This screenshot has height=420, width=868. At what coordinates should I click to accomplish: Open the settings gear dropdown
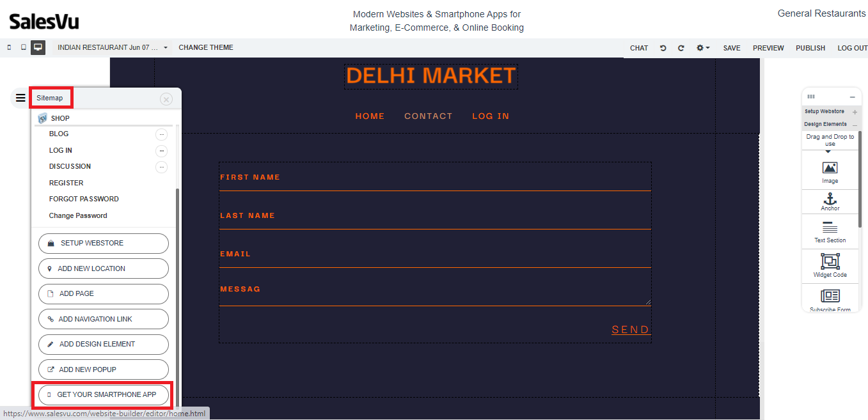703,48
